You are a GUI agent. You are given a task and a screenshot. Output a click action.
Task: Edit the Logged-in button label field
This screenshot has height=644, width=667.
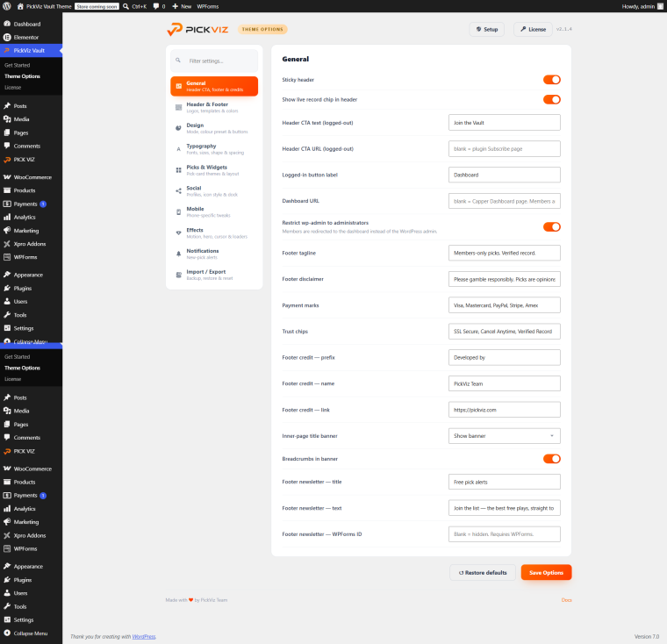point(504,175)
